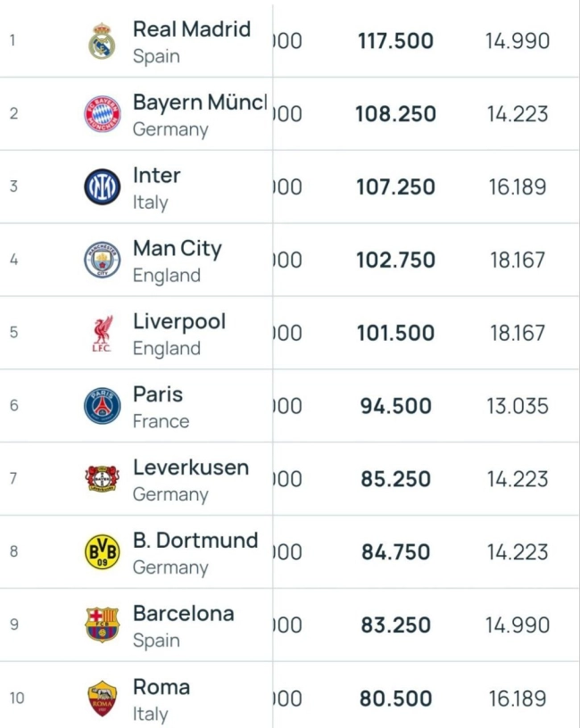Open the Liverpool club crest
The width and height of the screenshot is (580, 728).
pyautogui.click(x=102, y=334)
